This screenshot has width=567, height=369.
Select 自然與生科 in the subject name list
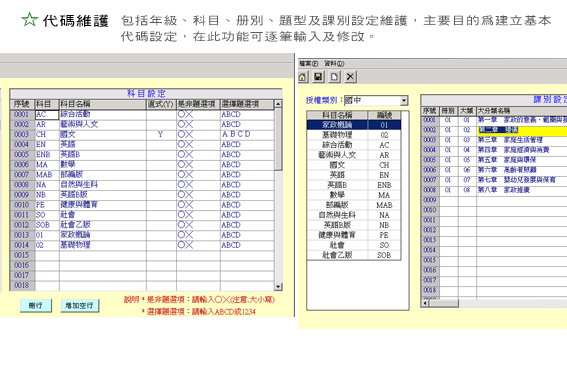354,215
